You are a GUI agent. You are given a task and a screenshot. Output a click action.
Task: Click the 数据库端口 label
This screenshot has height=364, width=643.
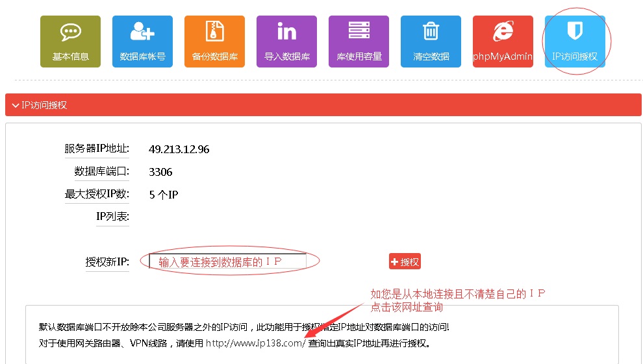click(x=101, y=172)
